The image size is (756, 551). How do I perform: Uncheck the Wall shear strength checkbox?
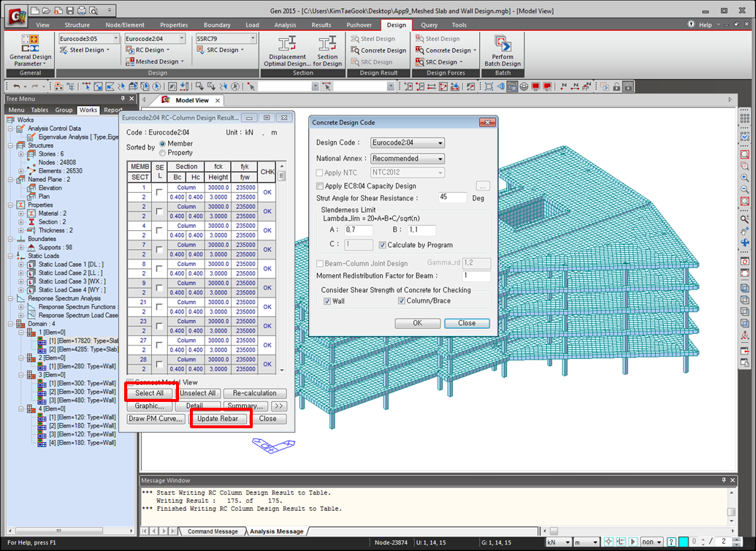click(327, 301)
